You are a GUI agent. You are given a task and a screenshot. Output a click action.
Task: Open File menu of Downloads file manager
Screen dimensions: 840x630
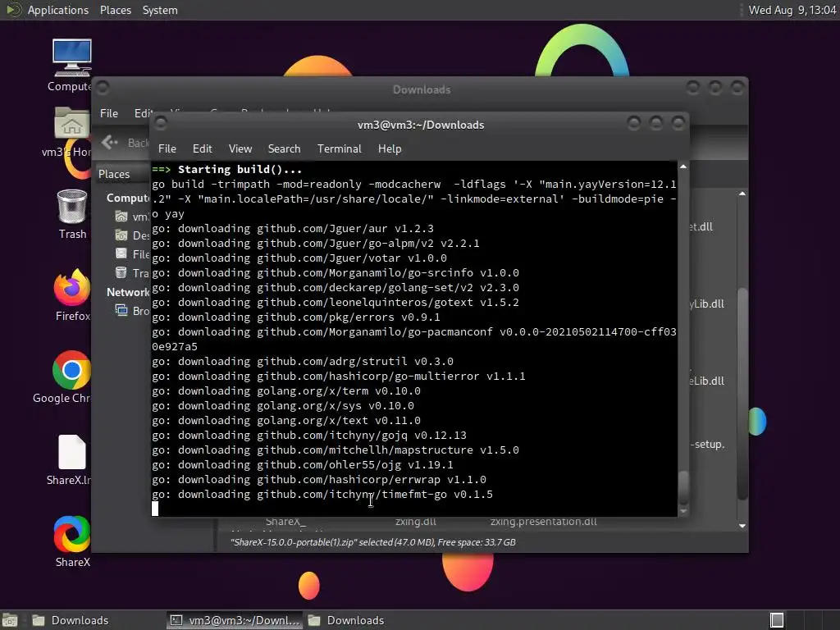pos(109,113)
